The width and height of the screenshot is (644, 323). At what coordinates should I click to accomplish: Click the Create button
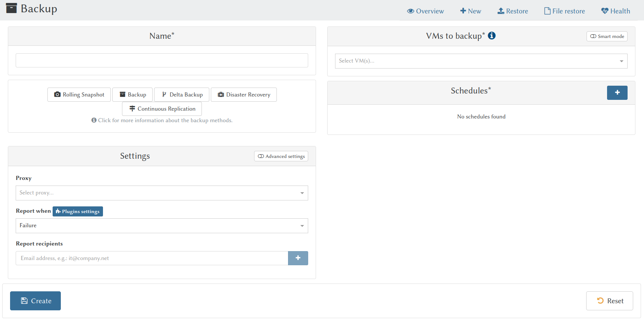coord(35,301)
